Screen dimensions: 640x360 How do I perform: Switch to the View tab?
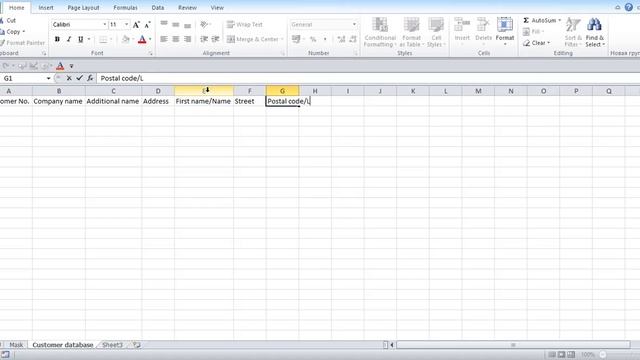point(217,7)
